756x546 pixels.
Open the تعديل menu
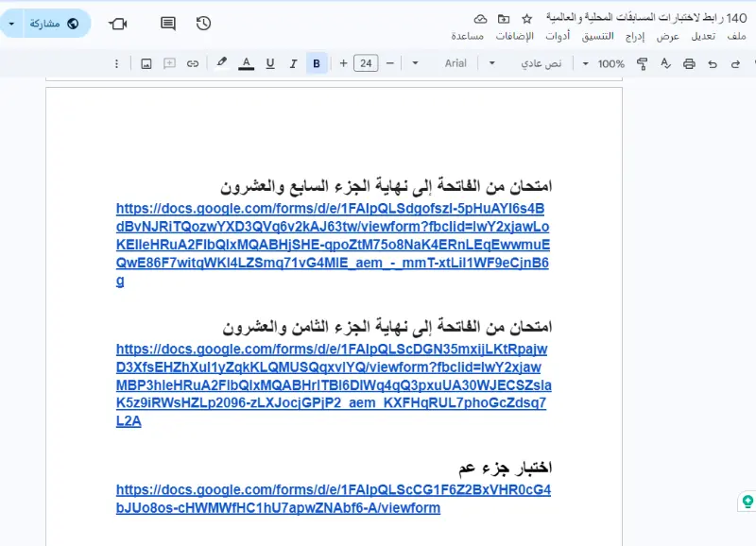point(703,36)
